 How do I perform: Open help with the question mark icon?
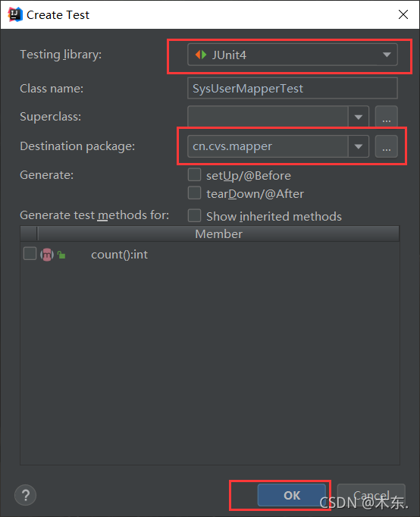(25, 495)
